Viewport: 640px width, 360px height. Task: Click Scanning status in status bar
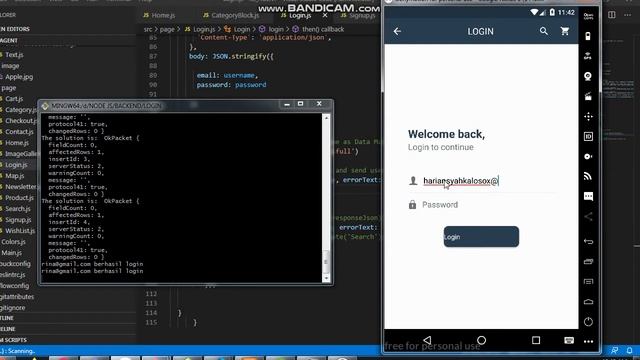coord(19,351)
